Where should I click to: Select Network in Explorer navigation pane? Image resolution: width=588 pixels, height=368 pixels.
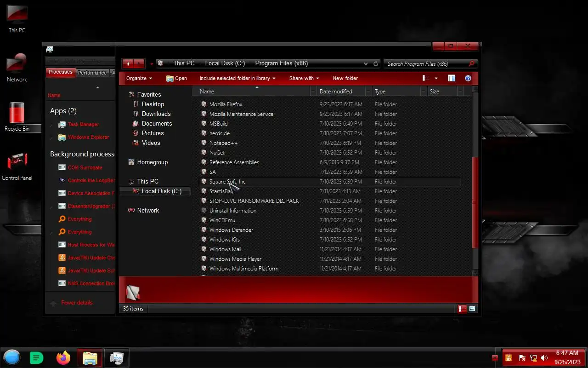point(148,211)
